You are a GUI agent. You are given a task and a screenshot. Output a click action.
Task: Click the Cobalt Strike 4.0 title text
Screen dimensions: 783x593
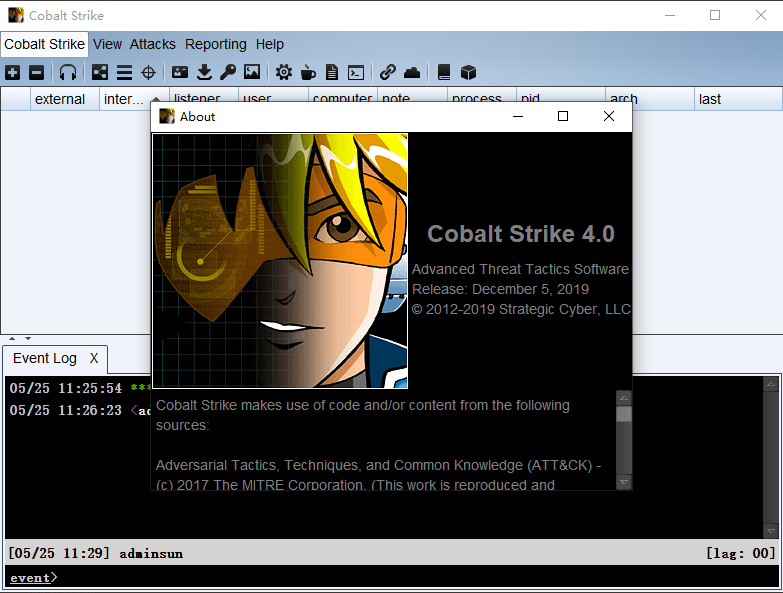520,234
